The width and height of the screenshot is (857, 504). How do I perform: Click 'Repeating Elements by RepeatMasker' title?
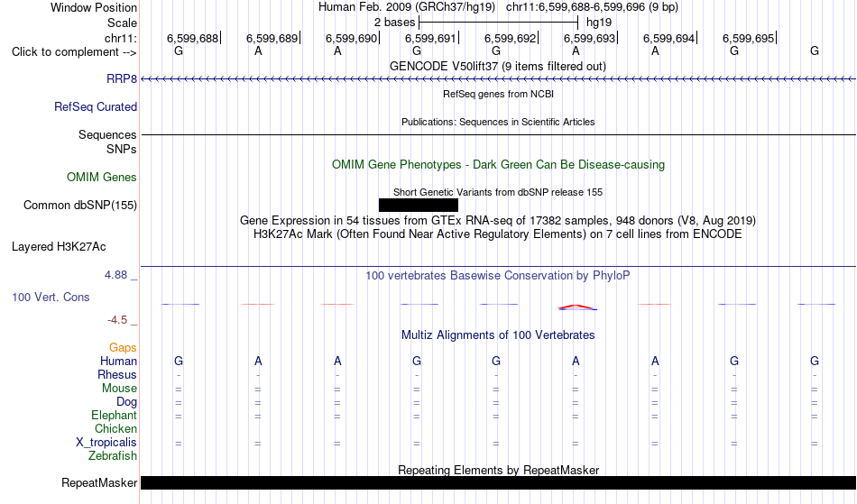pos(499,470)
